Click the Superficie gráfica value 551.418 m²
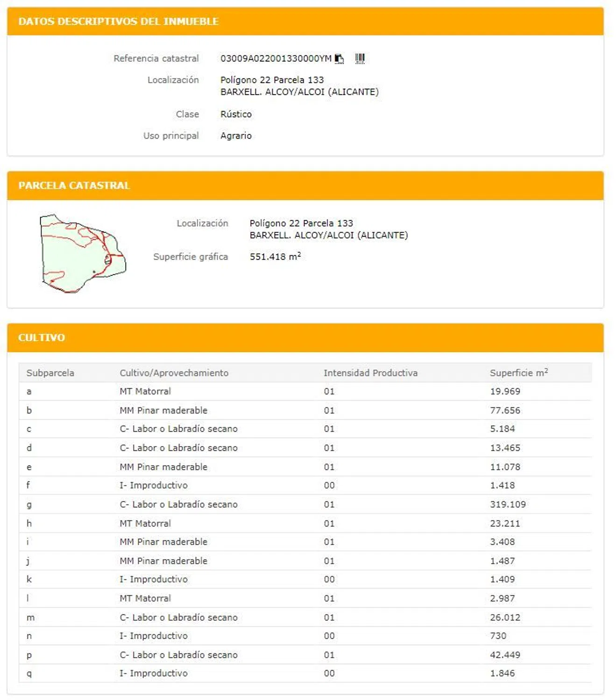This screenshot has width=616, height=700. 275,257
